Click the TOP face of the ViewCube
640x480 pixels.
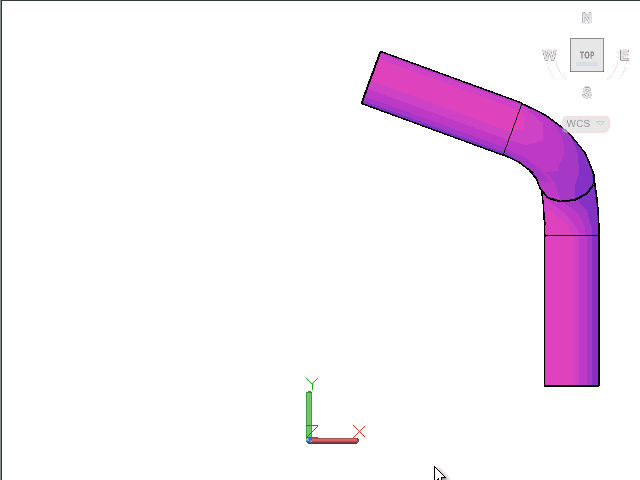[x=587, y=55]
